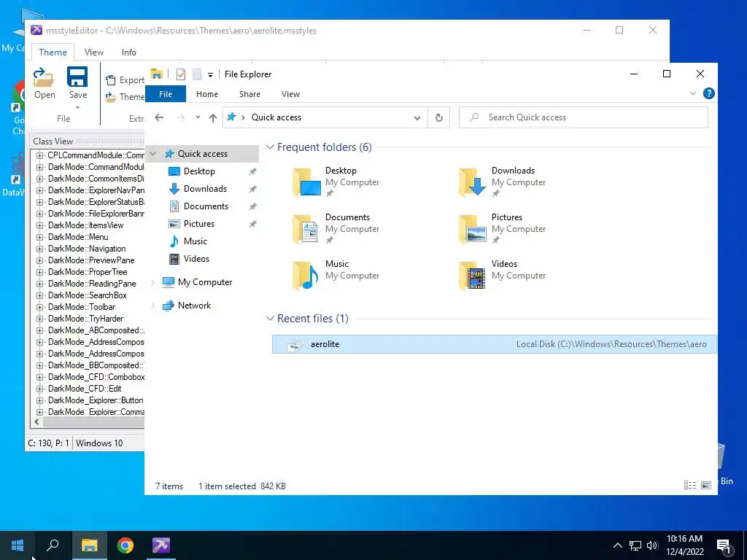The height and width of the screenshot is (560, 747).
Task: Select DarkMode::PreviewPane in Class View
Action: pyautogui.click(x=91, y=260)
